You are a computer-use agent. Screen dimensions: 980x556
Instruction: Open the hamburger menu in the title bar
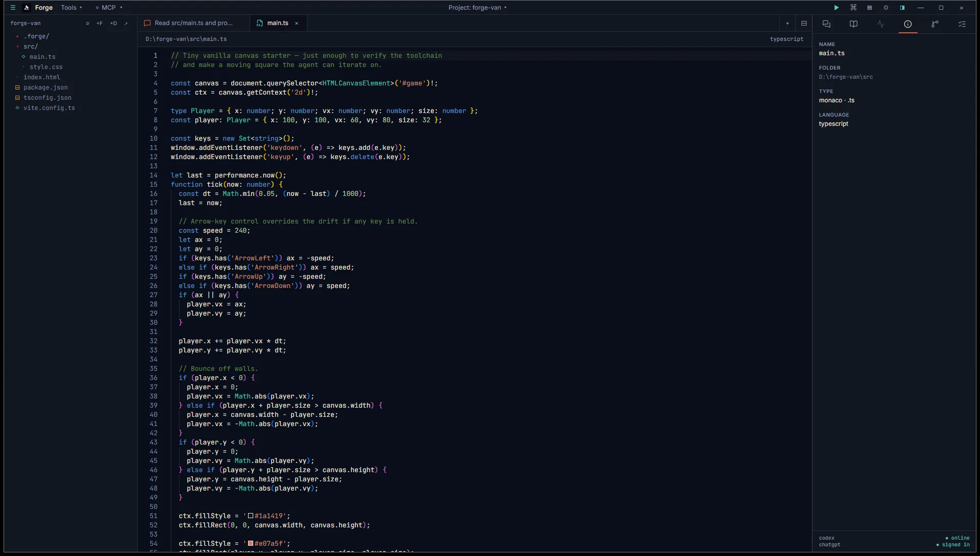pos(13,8)
